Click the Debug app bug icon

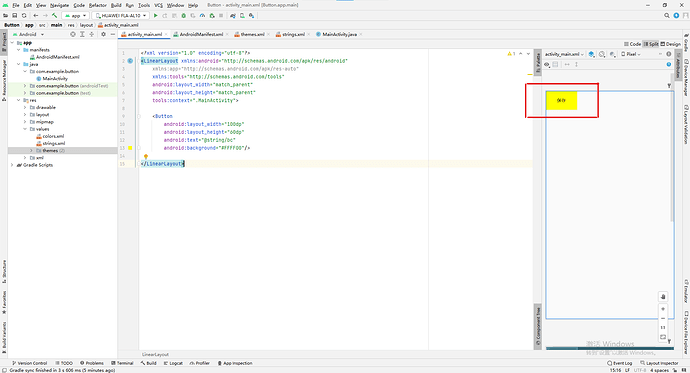tap(184, 15)
